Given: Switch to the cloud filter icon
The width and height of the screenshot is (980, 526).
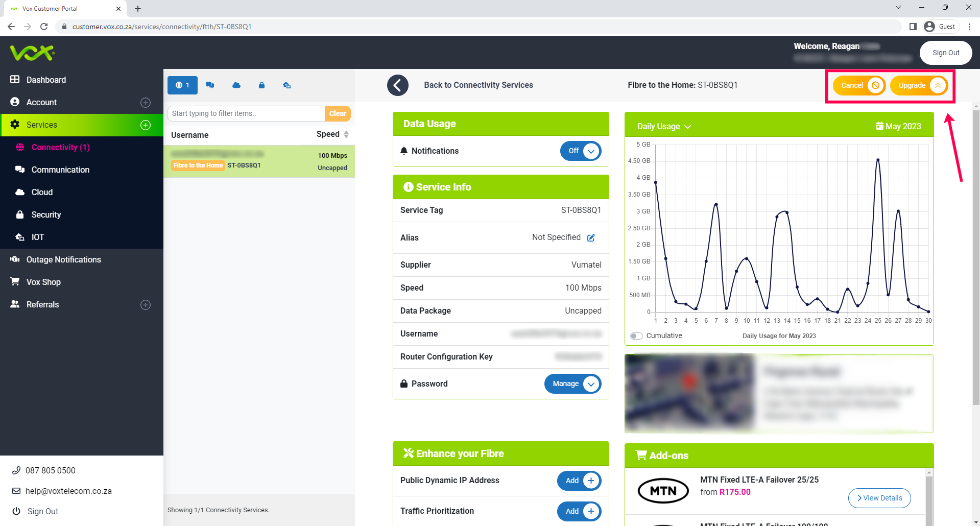Looking at the screenshot, I should coord(236,85).
